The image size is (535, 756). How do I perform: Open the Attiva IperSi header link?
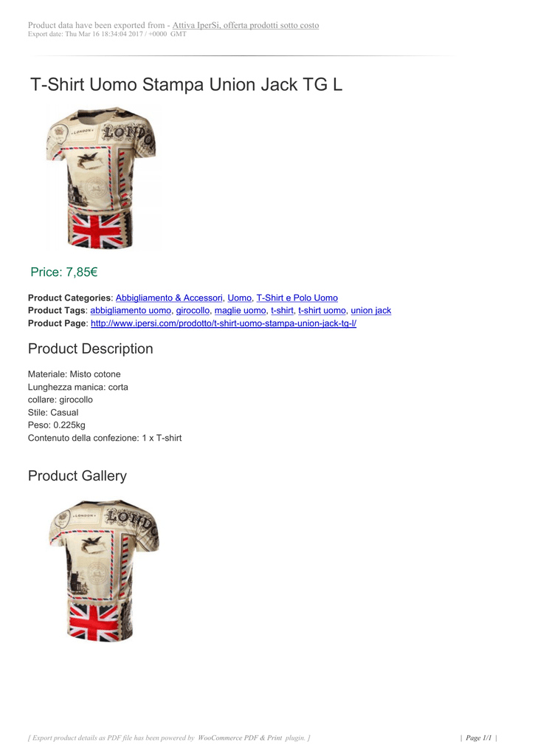point(246,25)
